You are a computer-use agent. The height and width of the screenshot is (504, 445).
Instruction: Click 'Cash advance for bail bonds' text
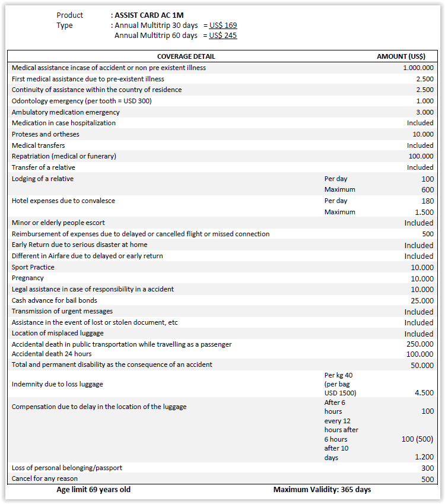tap(55, 300)
